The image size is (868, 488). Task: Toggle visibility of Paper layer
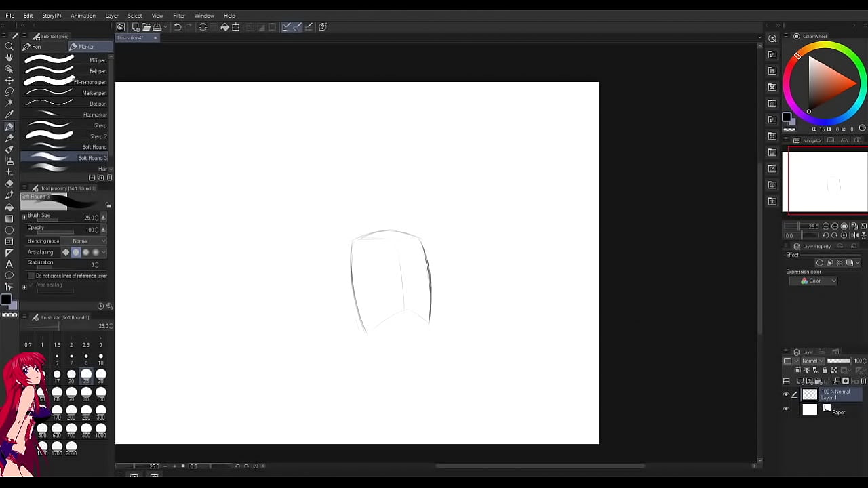point(787,409)
